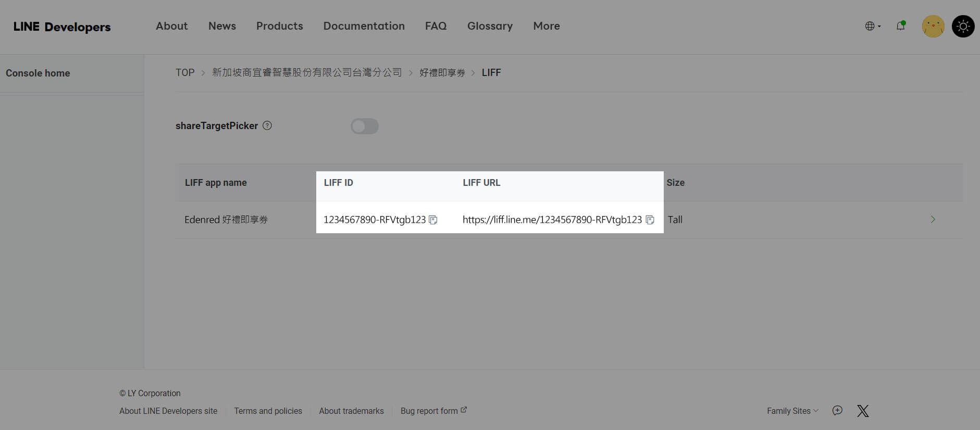Click the Size column header
The height and width of the screenshot is (430, 980).
point(676,183)
